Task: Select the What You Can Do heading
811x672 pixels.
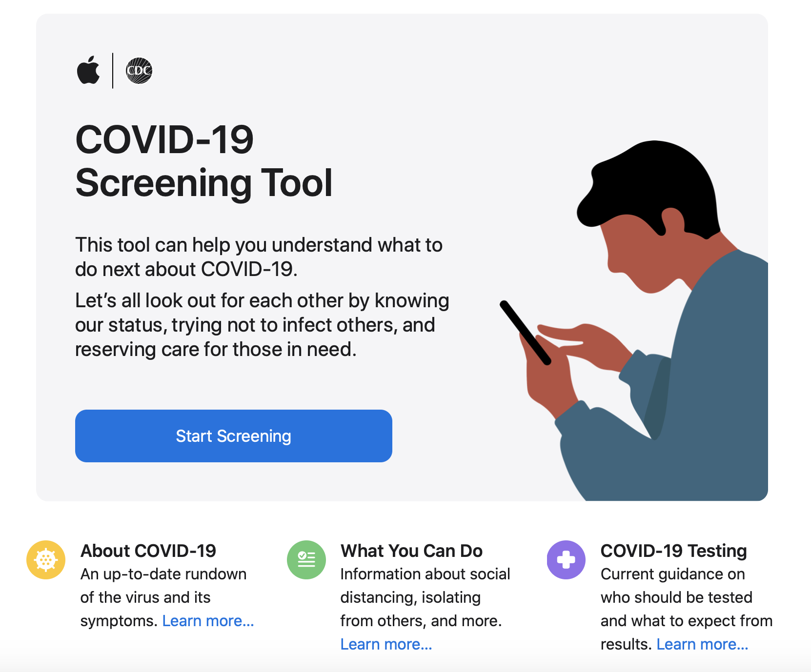Action: tap(411, 551)
